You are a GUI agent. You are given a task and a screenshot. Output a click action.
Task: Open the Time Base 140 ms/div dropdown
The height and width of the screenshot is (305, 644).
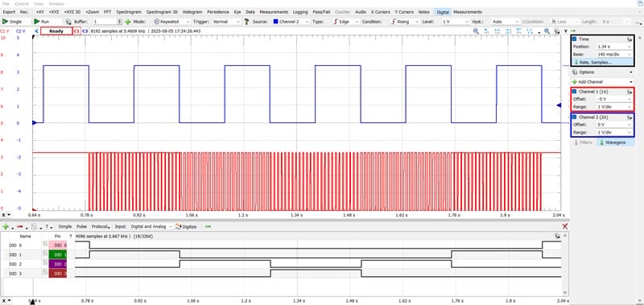614,54
